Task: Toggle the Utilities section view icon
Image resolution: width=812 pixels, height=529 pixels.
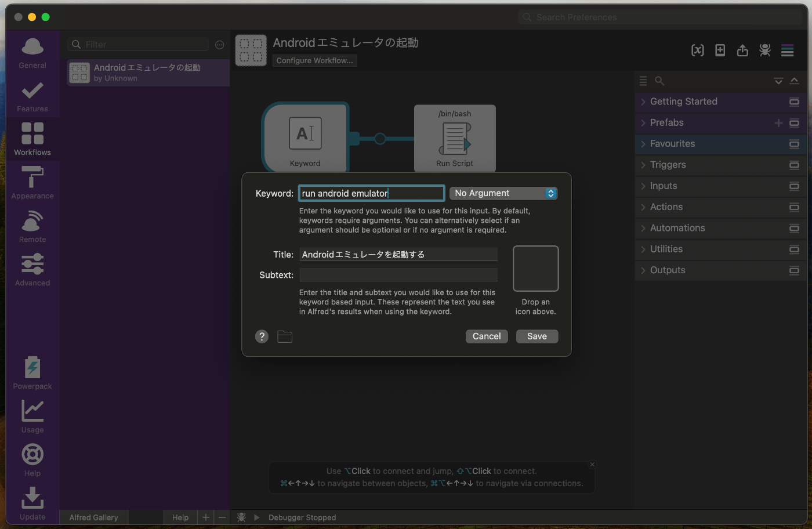Action: 794,249
